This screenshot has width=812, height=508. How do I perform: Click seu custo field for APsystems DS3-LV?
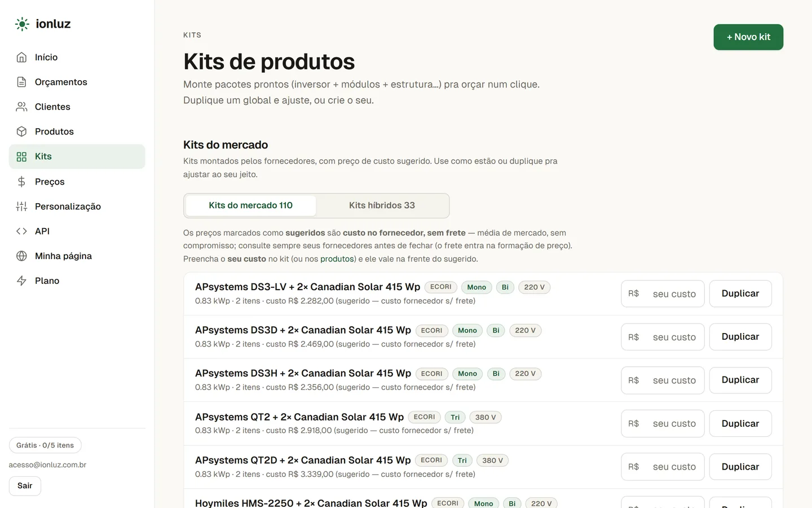[x=663, y=294]
